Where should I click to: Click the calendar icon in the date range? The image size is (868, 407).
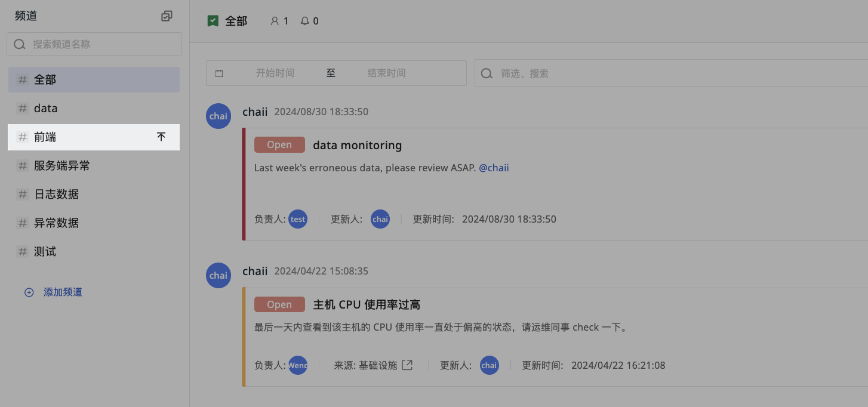[x=219, y=73]
